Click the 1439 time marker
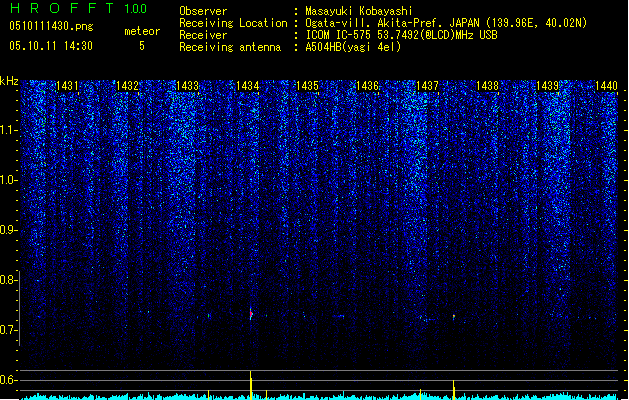The image size is (629, 400). pyautogui.click(x=548, y=86)
